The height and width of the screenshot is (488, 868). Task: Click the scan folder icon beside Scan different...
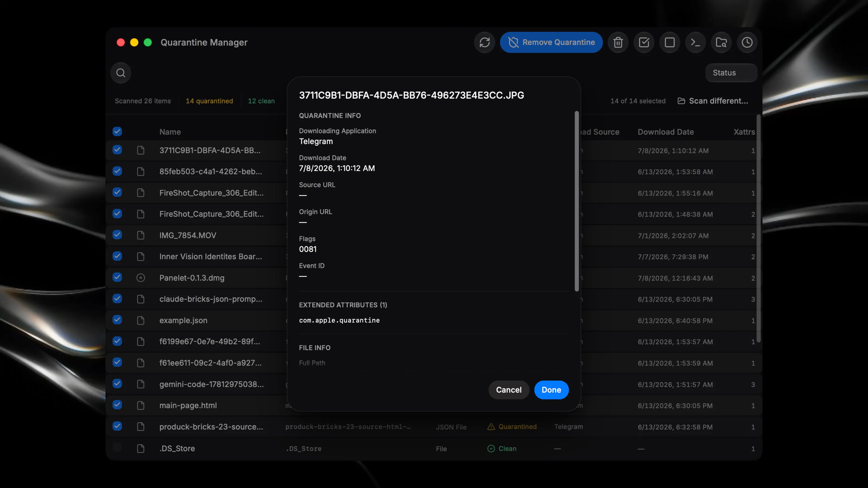(681, 101)
